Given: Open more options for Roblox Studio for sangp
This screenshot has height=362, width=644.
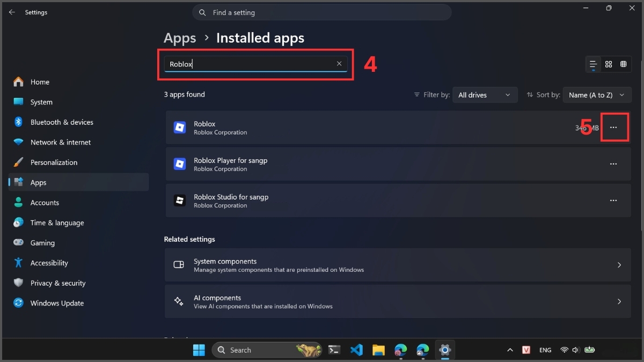Looking at the screenshot, I should pyautogui.click(x=613, y=201).
